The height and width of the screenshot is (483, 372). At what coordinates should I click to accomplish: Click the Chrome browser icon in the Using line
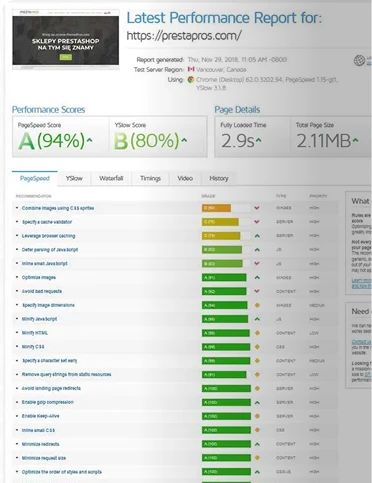[x=191, y=80]
